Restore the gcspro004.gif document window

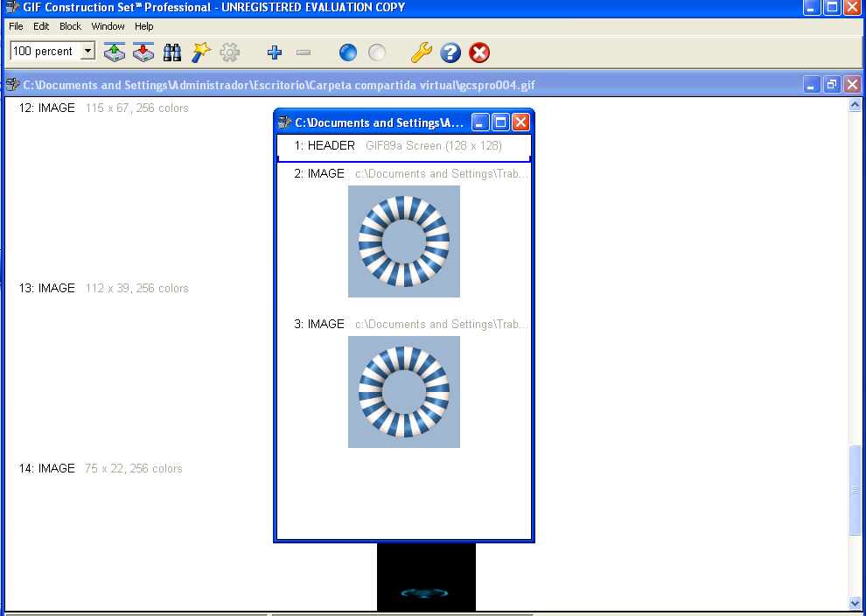(x=832, y=85)
